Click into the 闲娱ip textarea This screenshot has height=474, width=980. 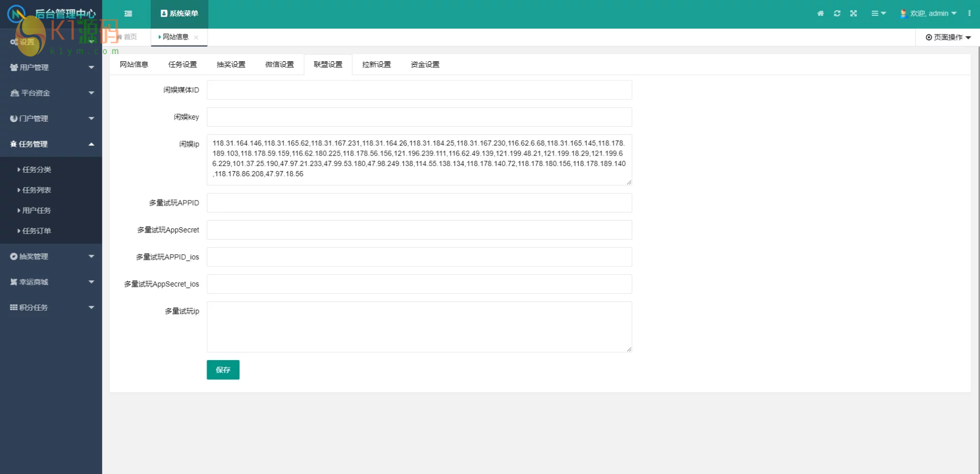click(419, 160)
